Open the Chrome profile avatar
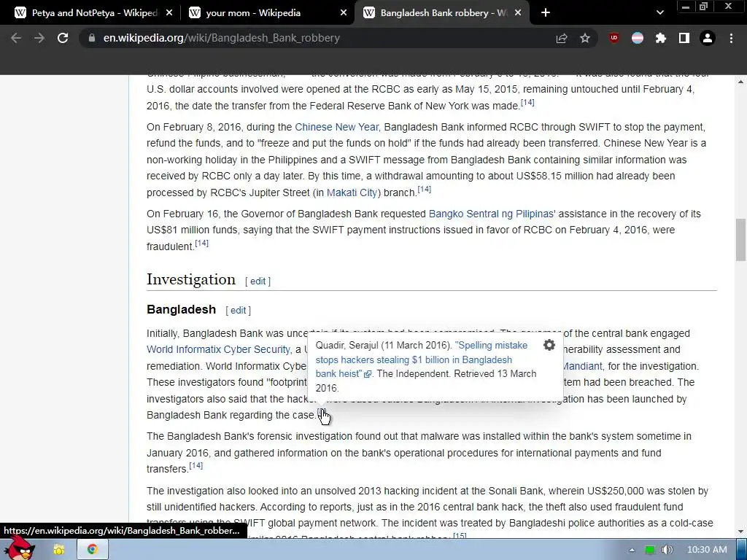This screenshot has height=560, width=747. (x=708, y=38)
